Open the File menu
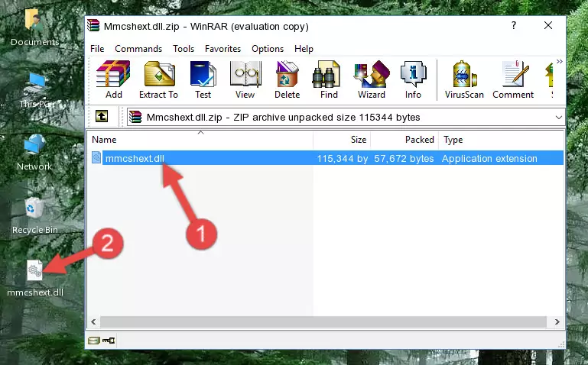Screen dimensions: 588x365 click(97, 49)
